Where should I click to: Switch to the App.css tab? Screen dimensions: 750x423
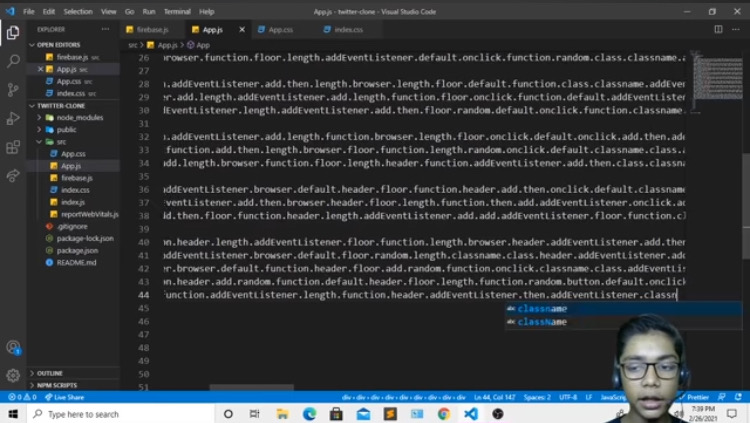280,30
